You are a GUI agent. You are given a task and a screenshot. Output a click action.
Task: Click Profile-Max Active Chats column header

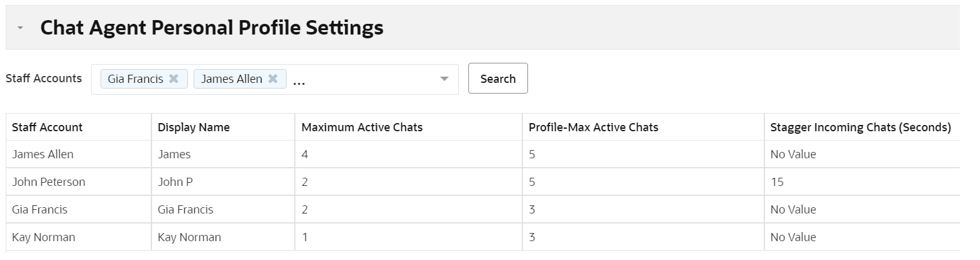click(x=593, y=127)
